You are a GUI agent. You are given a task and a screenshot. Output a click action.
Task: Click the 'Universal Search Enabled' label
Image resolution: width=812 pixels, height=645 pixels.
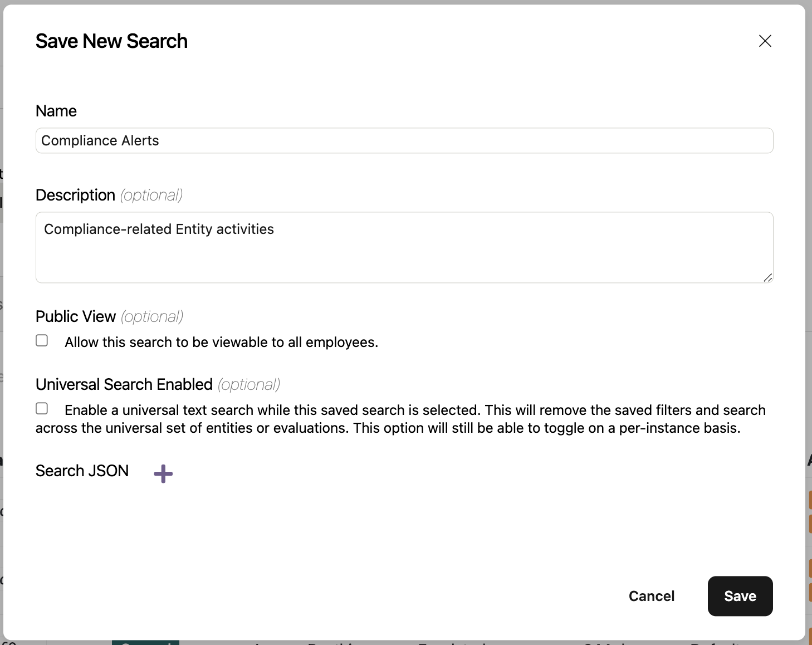coord(124,384)
